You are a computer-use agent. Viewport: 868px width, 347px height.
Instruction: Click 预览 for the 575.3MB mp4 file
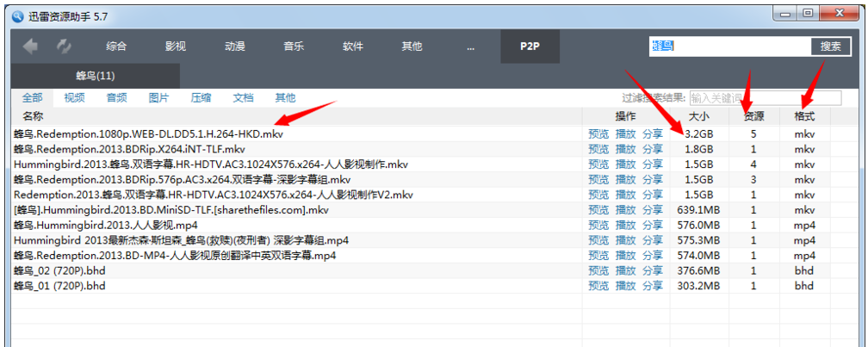[x=598, y=241]
